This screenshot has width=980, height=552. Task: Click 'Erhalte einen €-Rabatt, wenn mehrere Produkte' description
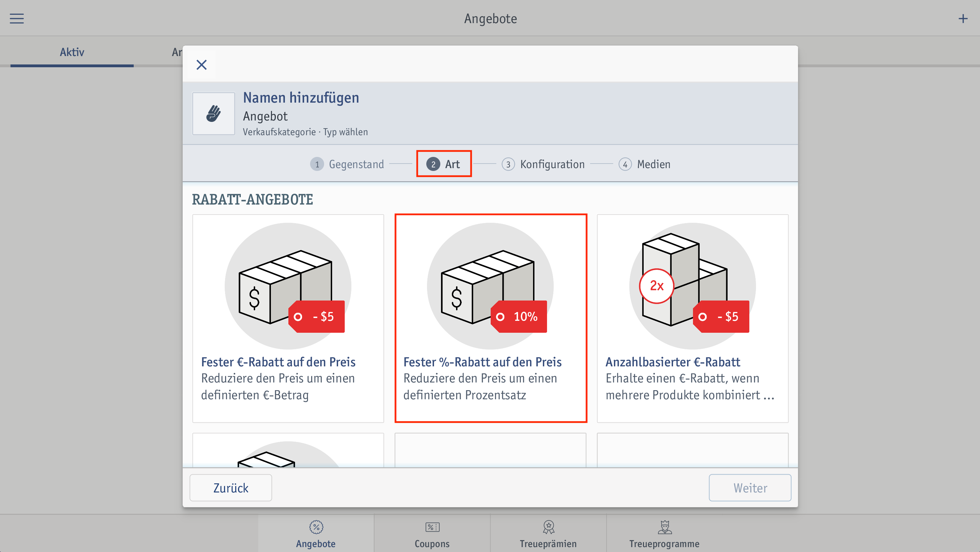coord(690,386)
